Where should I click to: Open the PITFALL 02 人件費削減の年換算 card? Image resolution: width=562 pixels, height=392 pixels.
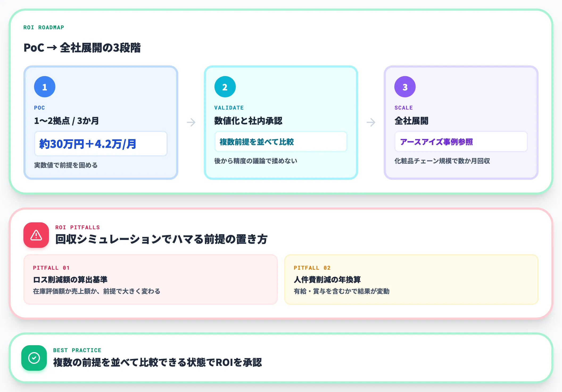[411, 280]
